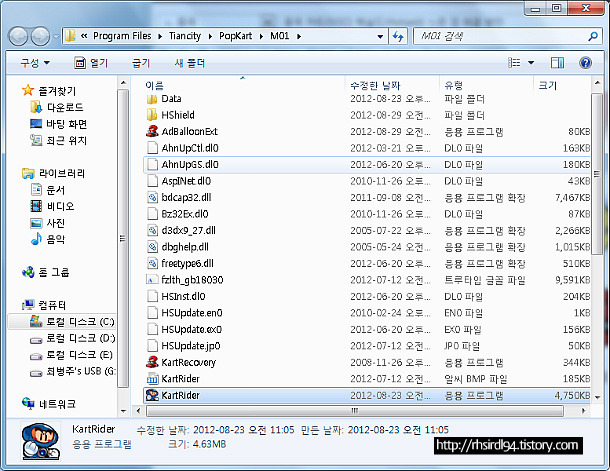
Task: Sort by 이름 column header
Action: coord(154,85)
